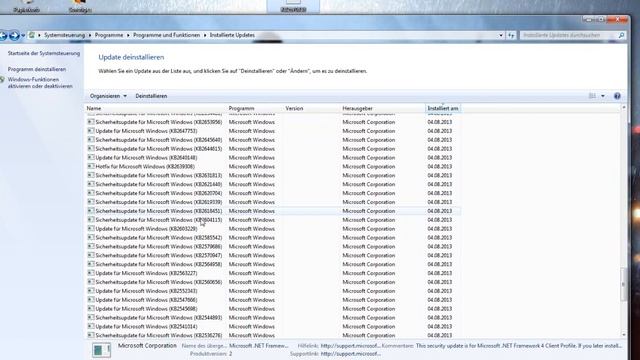640x360 pixels.
Task: Open Startseite der Systemsteuerung link
Action: [44, 53]
